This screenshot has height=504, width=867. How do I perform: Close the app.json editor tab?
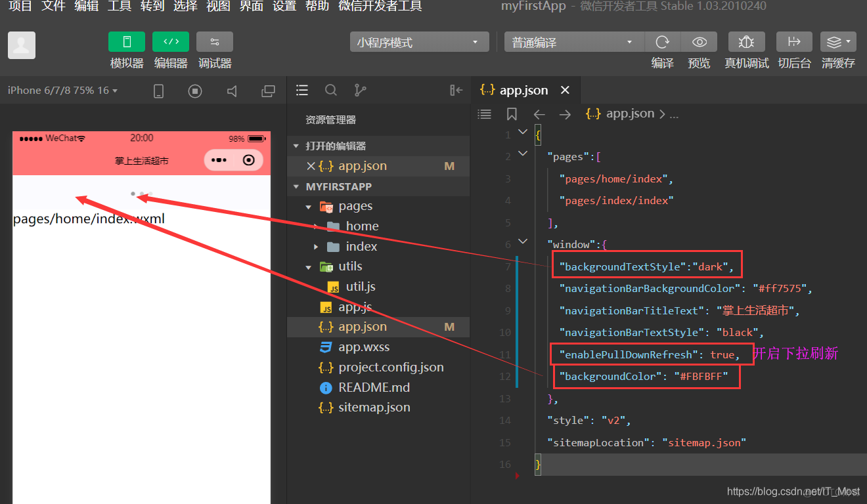(565, 91)
